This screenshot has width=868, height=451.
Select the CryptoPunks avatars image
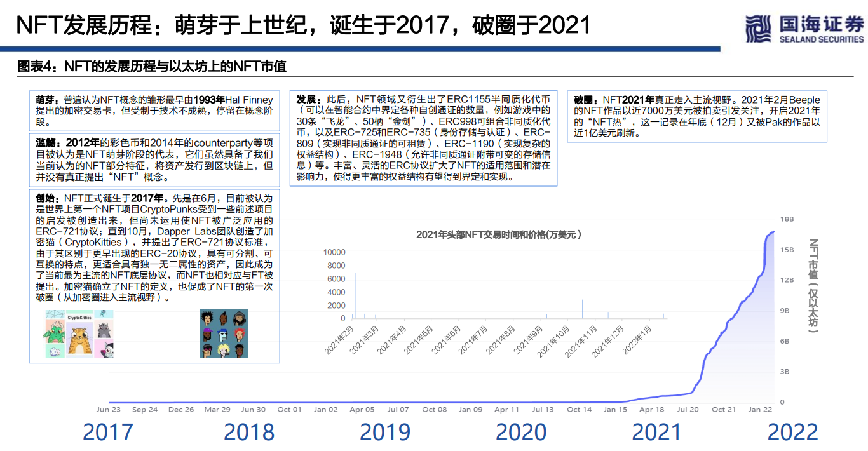click(x=223, y=334)
